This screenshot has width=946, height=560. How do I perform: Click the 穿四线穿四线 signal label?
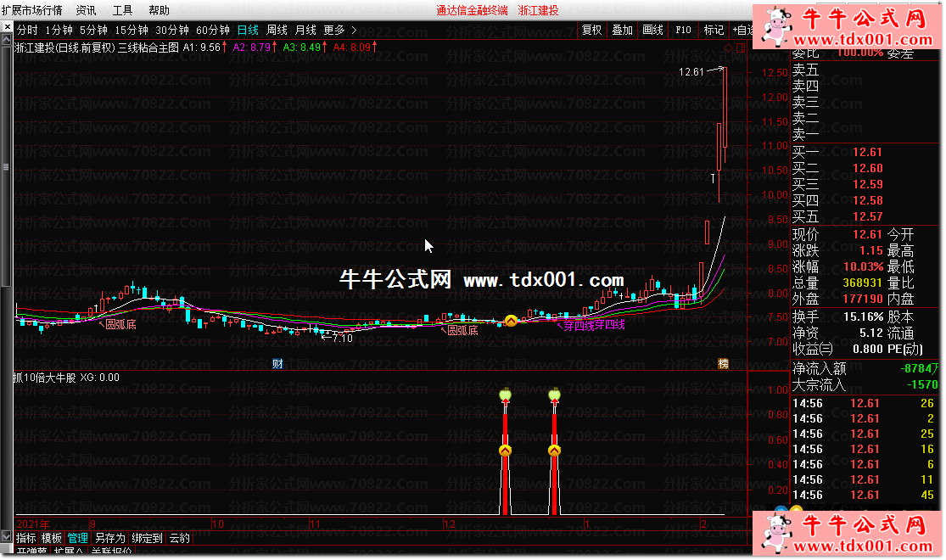[x=594, y=325]
